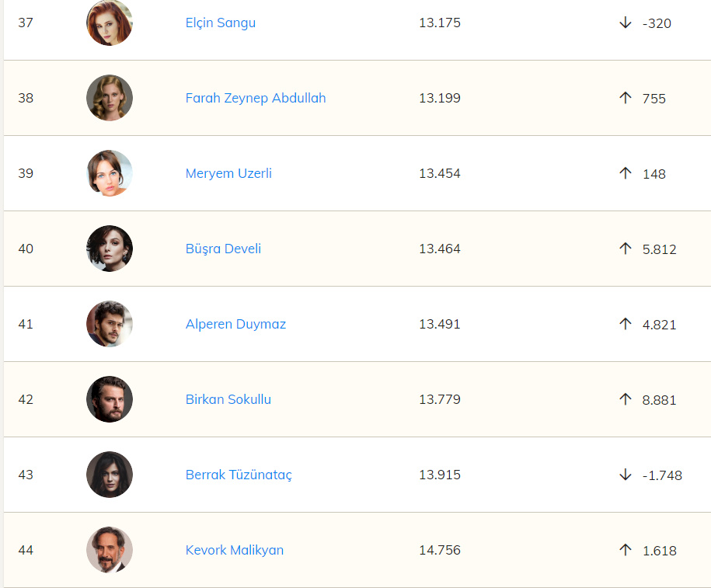This screenshot has height=588, width=711.
Task: Select Meryem Uzerli's round portrait
Action: [x=110, y=173]
